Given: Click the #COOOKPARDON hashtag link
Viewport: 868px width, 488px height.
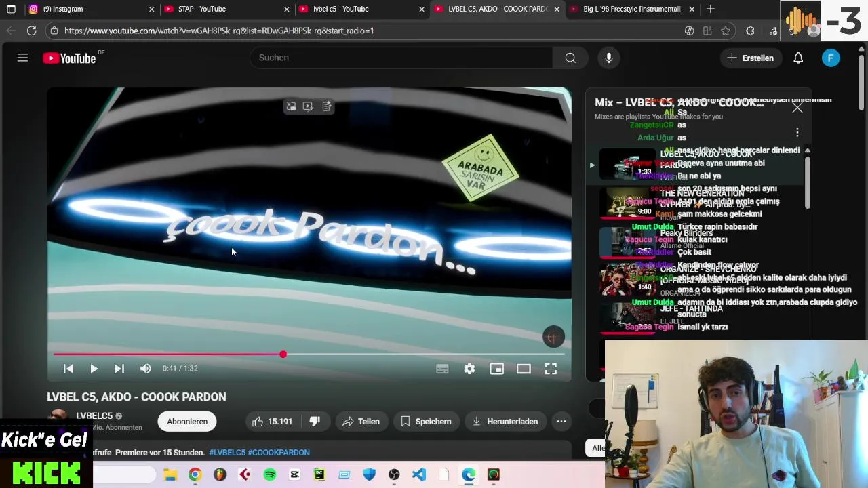Looking at the screenshot, I should pos(279,453).
